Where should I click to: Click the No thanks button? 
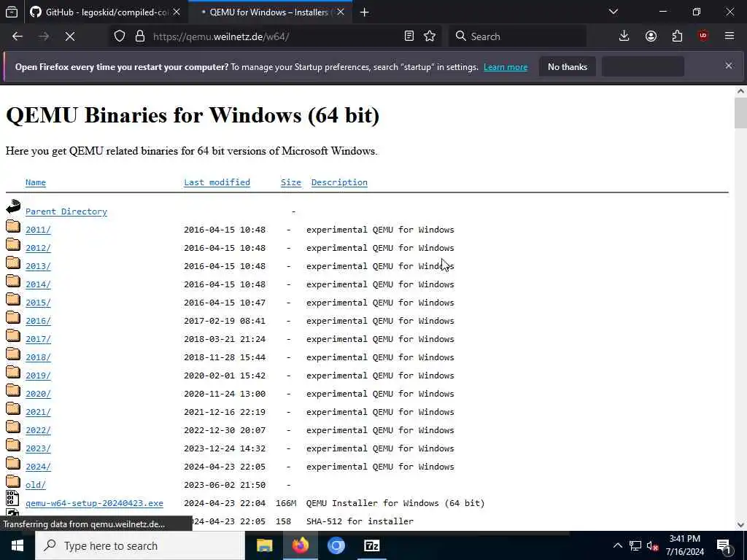[x=568, y=66]
